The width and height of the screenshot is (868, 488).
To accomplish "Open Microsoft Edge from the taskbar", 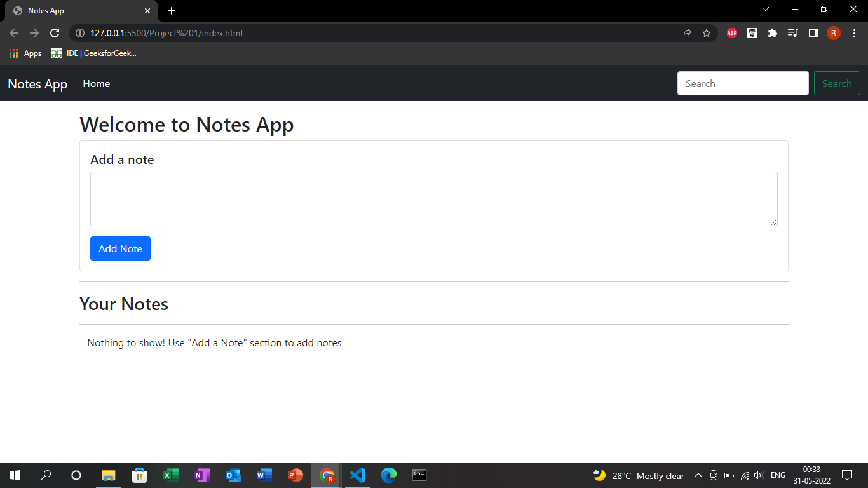I will coord(389,475).
